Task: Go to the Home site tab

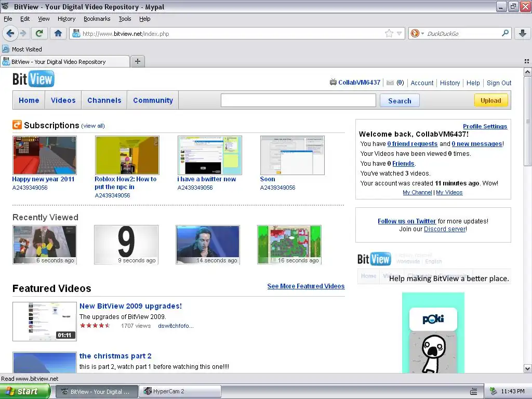Action: coord(29,100)
